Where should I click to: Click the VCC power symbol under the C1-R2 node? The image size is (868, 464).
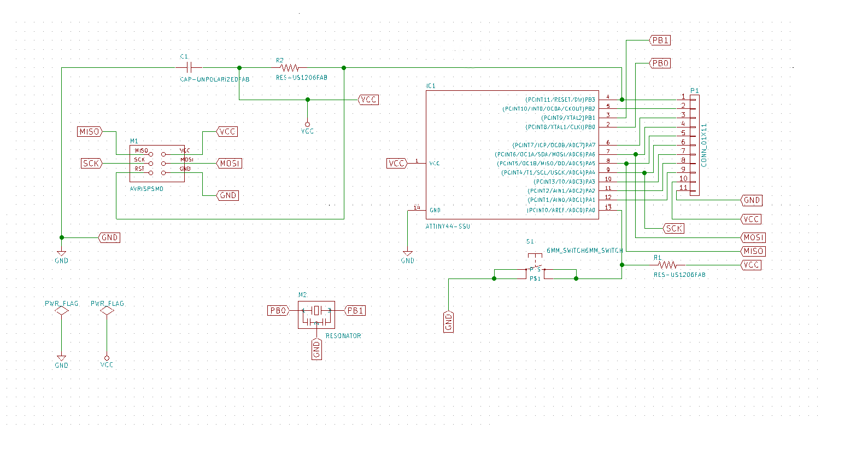click(307, 128)
